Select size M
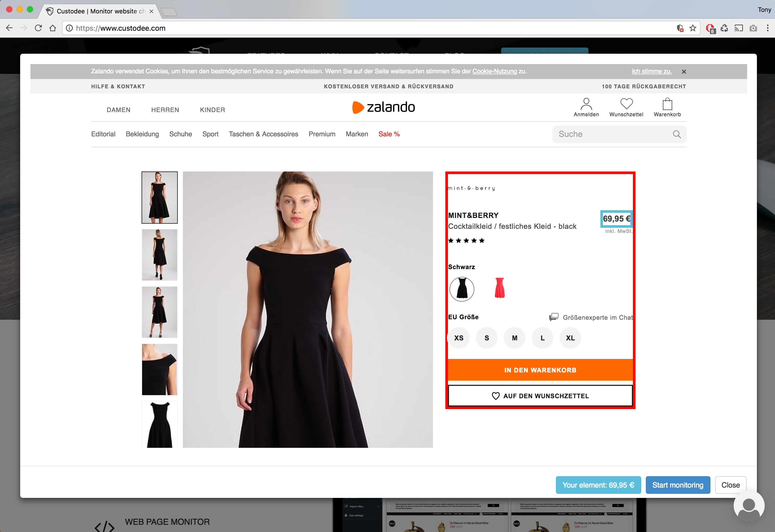This screenshot has height=532, width=775. point(515,338)
